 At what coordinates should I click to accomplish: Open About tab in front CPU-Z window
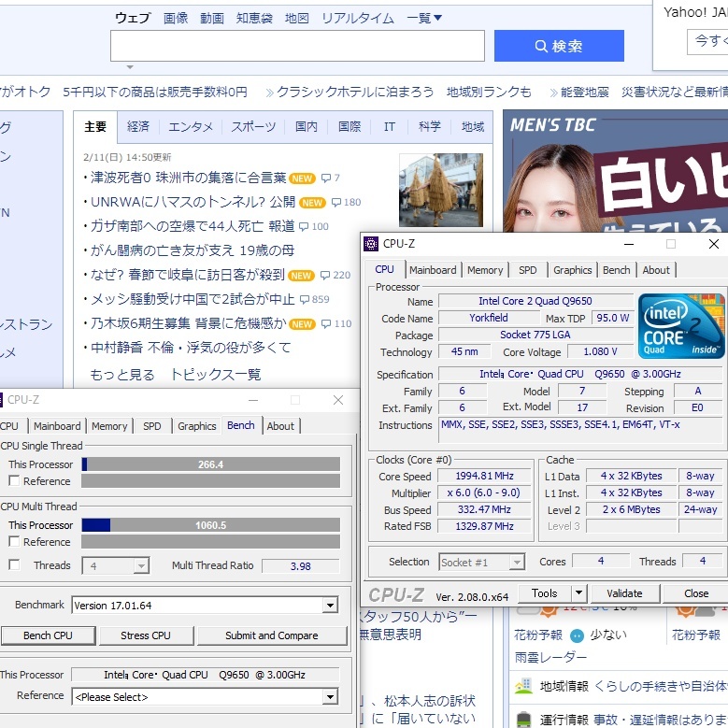tap(656, 270)
